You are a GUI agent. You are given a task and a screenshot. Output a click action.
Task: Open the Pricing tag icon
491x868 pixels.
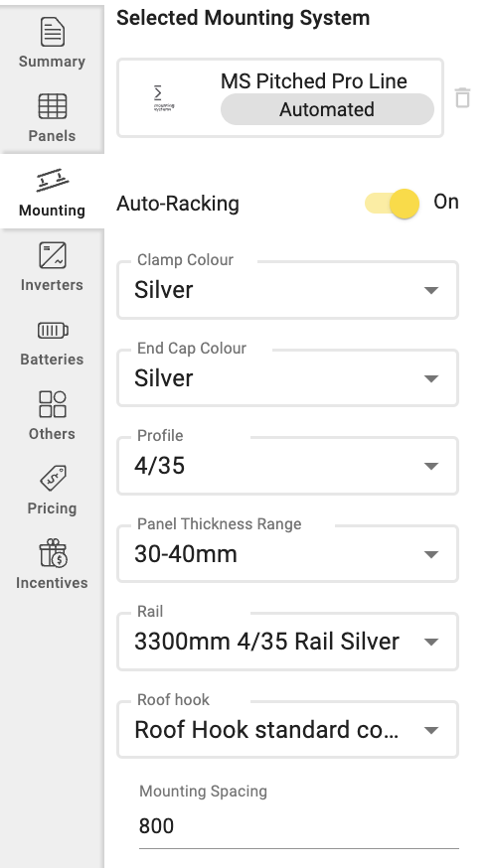tap(53, 478)
